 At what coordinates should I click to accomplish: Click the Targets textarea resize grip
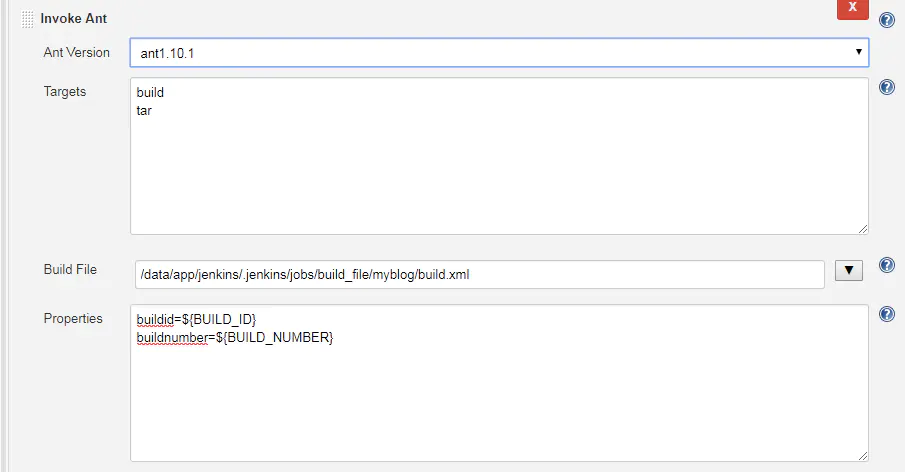coord(862,229)
